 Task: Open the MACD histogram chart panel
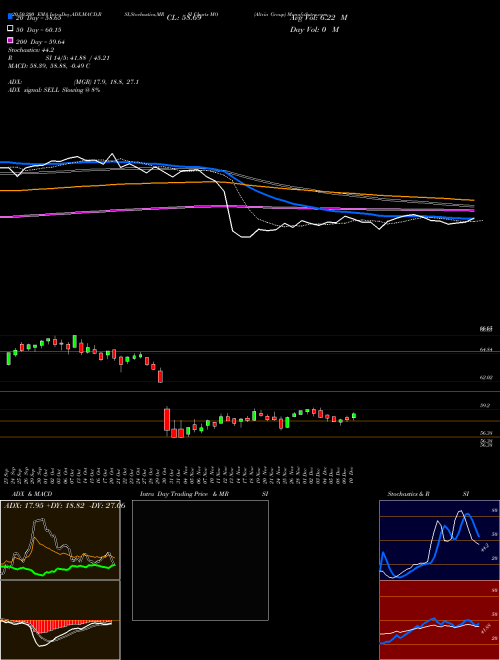coord(60,620)
